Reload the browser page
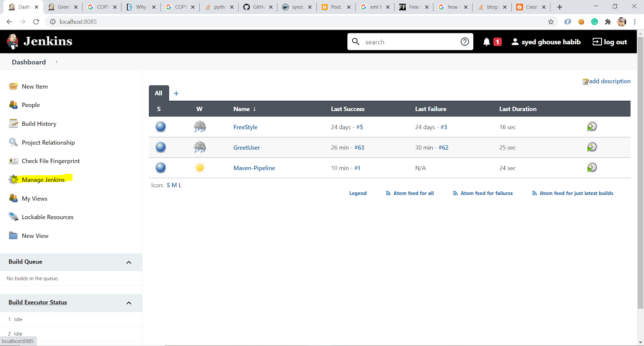This screenshot has width=644, height=346. pos(36,22)
